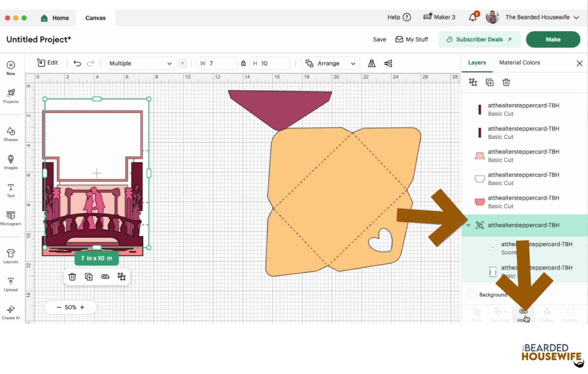The width and height of the screenshot is (588, 374).
Task: Flip selection with the mirror icon
Action: point(372,63)
